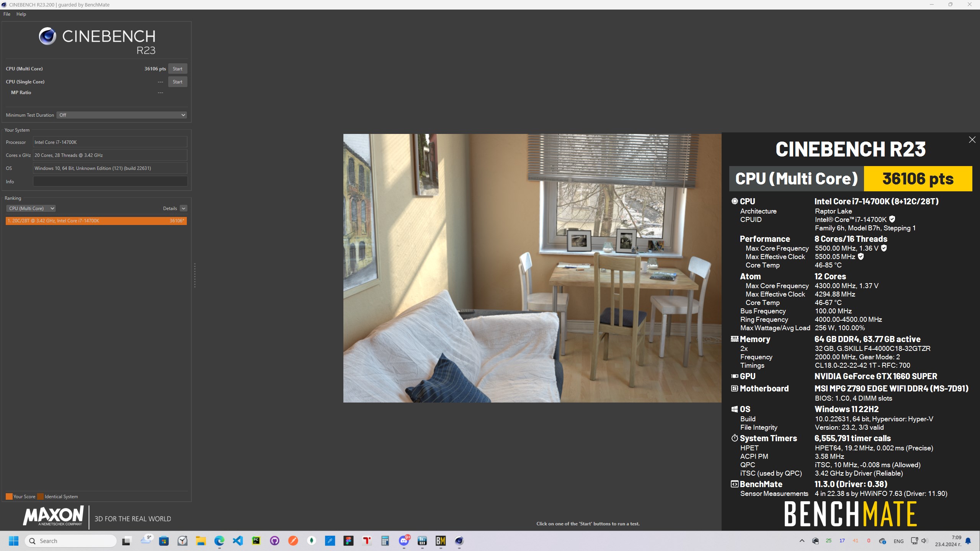Click the green 25 temperature tray reading
This screenshot has width=980, height=551.
pyautogui.click(x=829, y=541)
